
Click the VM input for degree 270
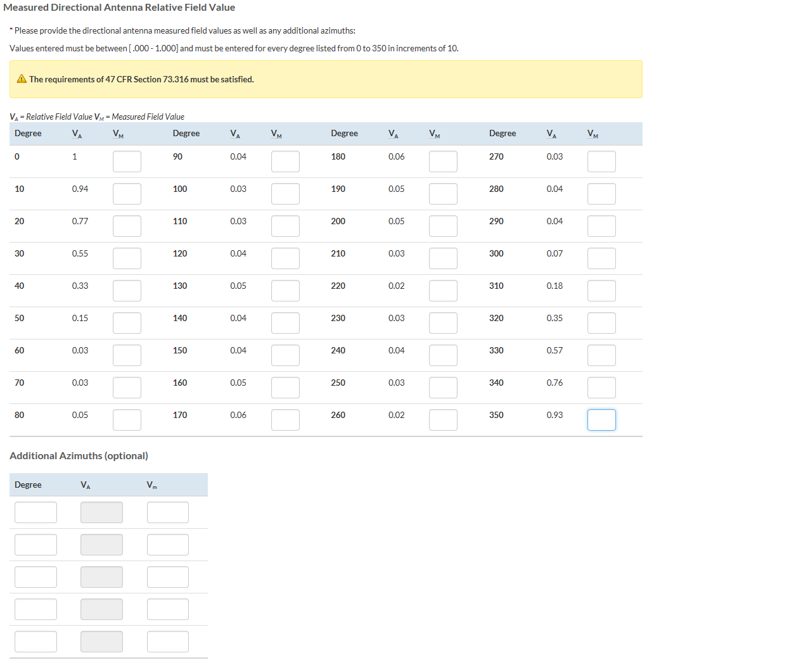[x=601, y=162]
